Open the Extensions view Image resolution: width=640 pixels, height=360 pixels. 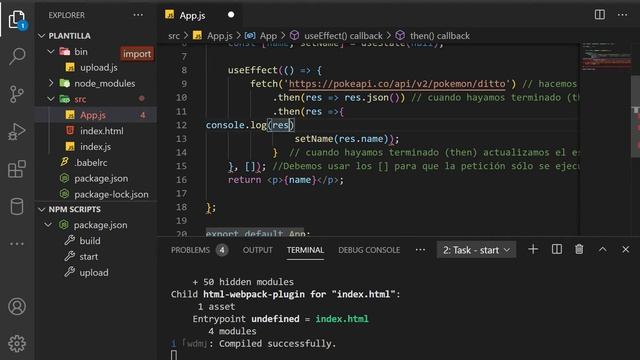[17, 169]
